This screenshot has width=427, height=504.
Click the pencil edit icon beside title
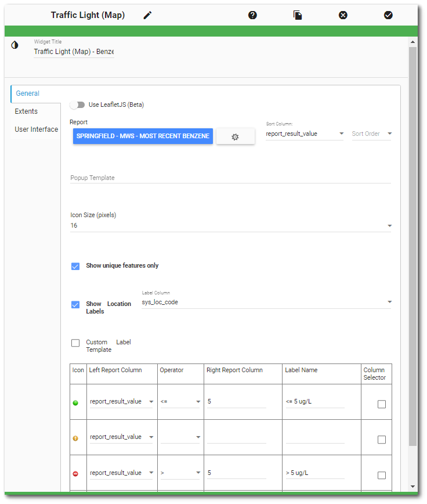point(147,15)
